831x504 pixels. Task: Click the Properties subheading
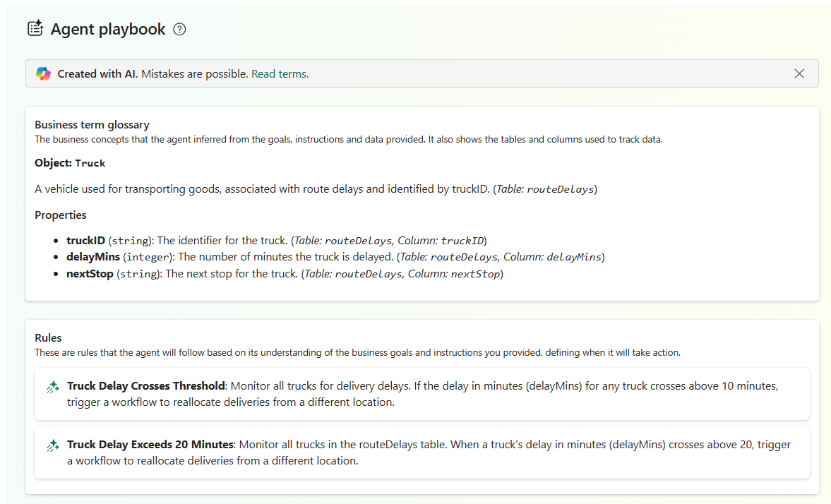pos(60,215)
